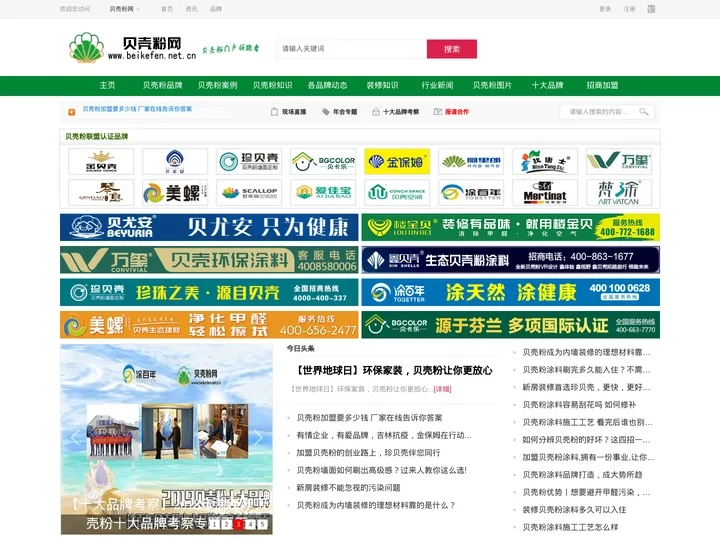The width and height of the screenshot is (720, 540).
Task: Open the 珍贝壳 brand logo tile
Action: tap(249, 161)
